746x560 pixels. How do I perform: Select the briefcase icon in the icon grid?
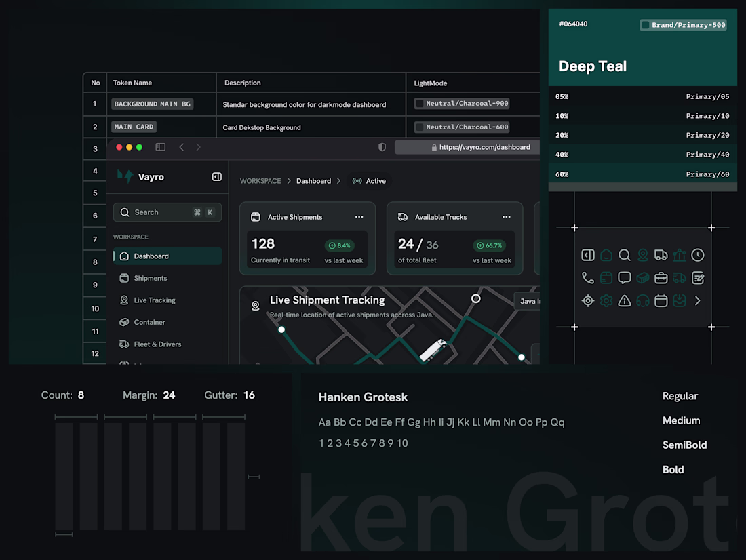tap(661, 278)
